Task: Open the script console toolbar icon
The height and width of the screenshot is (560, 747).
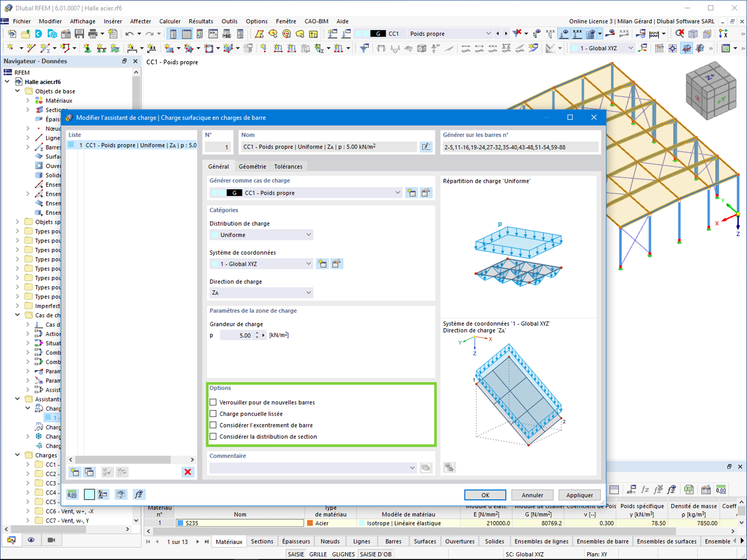Action: coord(213,34)
